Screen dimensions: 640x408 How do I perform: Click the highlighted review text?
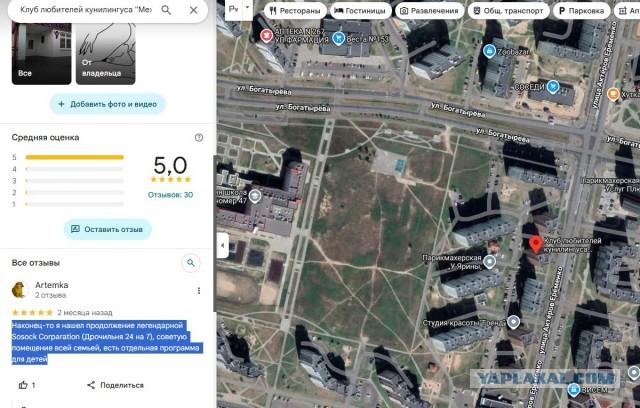tap(106, 342)
